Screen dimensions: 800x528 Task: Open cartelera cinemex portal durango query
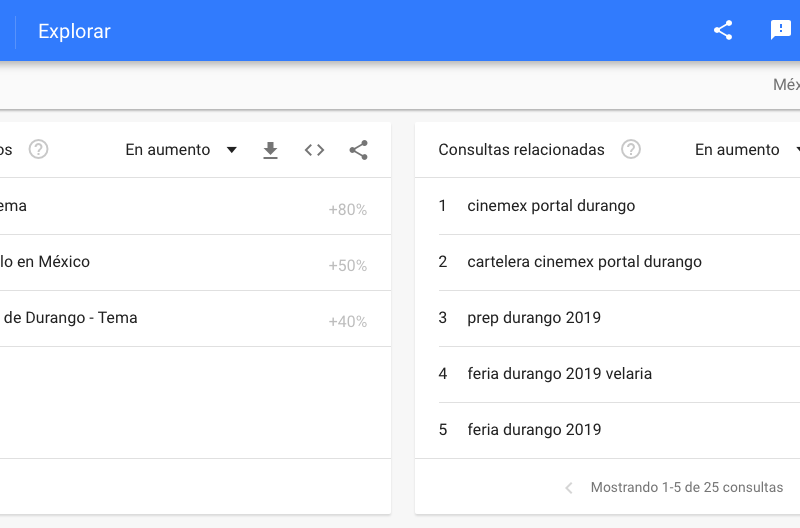(x=584, y=262)
